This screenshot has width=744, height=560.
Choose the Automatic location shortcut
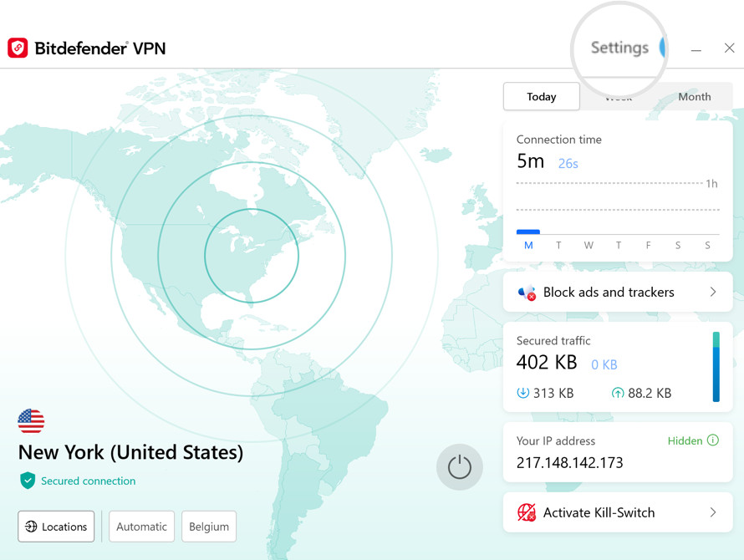click(x=141, y=527)
